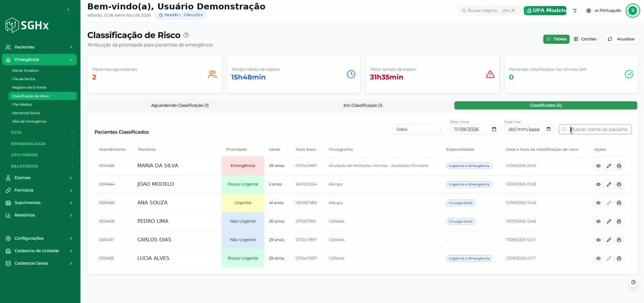
Task: Open user avatar menu
Action: click(x=633, y=10)
